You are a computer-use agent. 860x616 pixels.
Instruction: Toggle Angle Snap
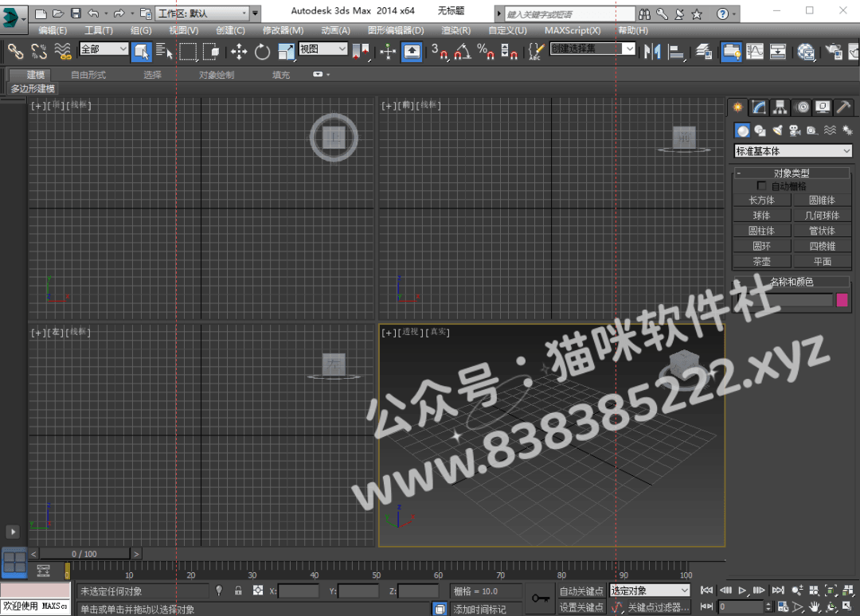(463, 52)
